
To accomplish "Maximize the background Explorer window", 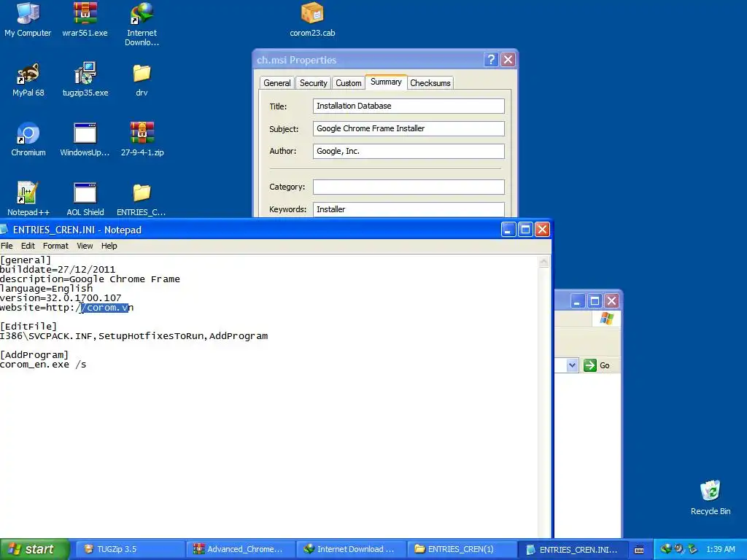I will [595, 301].
